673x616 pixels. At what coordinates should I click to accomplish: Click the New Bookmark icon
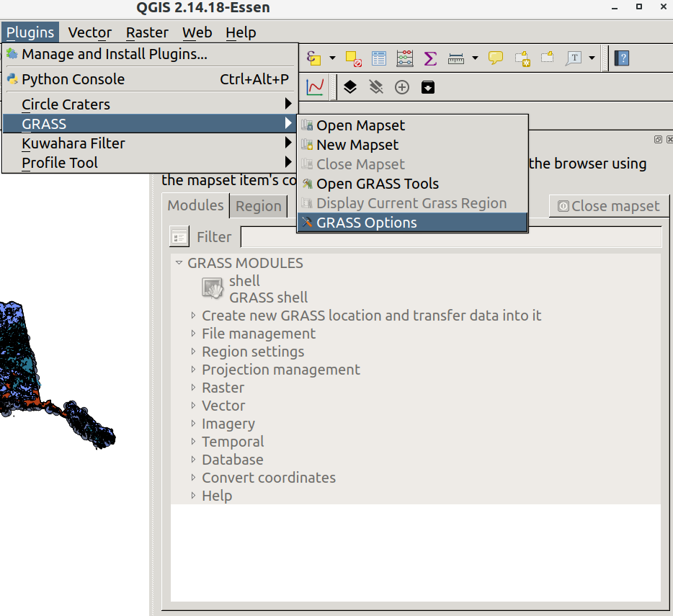point(522,58)
